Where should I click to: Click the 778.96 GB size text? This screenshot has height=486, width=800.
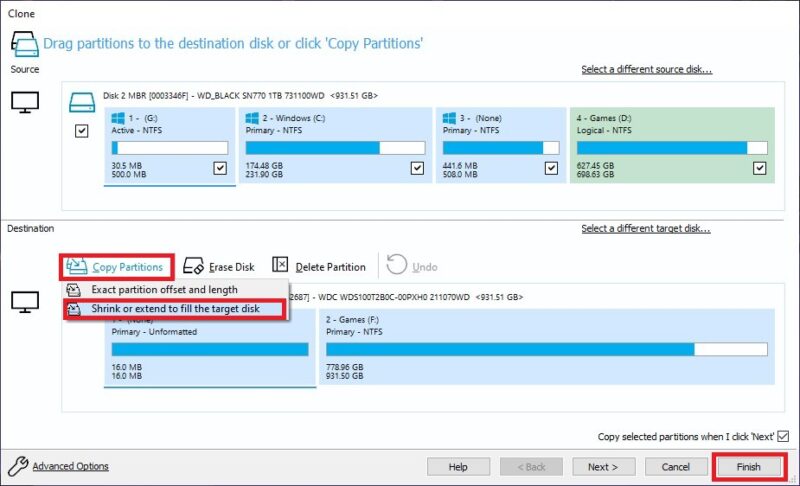[345, 367]
